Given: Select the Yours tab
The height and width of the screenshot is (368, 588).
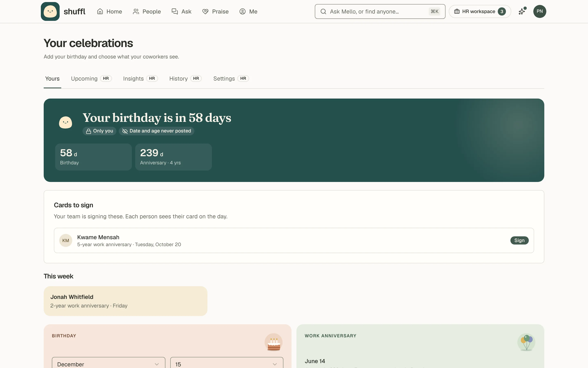Looking at the screenshot, I should click(52, 79).
